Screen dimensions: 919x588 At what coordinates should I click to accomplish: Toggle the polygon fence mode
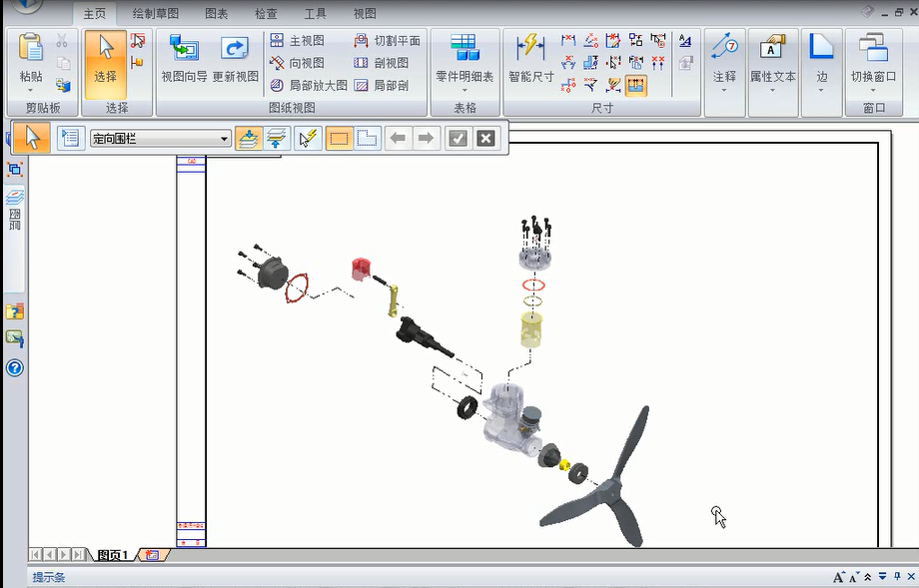click(x=367, y=138)
